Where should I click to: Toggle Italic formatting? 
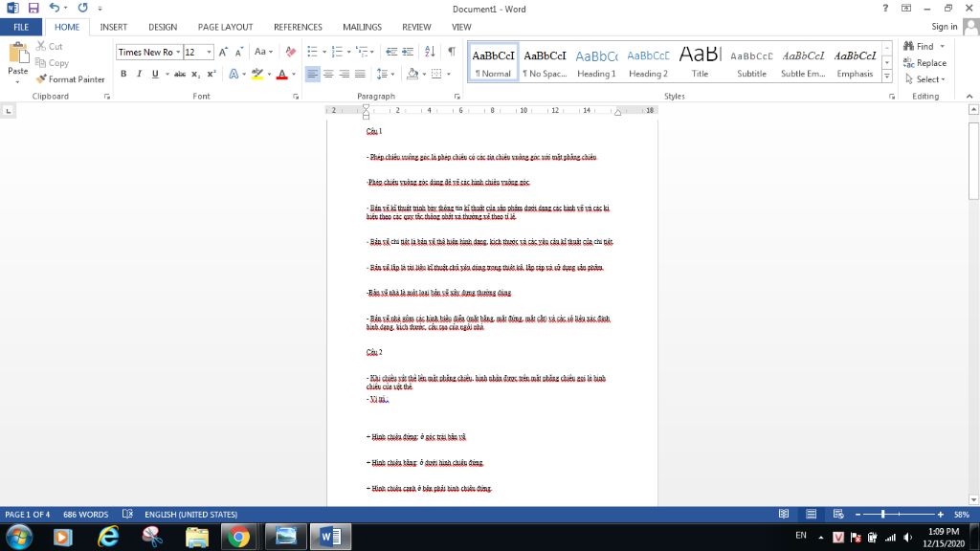[139, 74]
